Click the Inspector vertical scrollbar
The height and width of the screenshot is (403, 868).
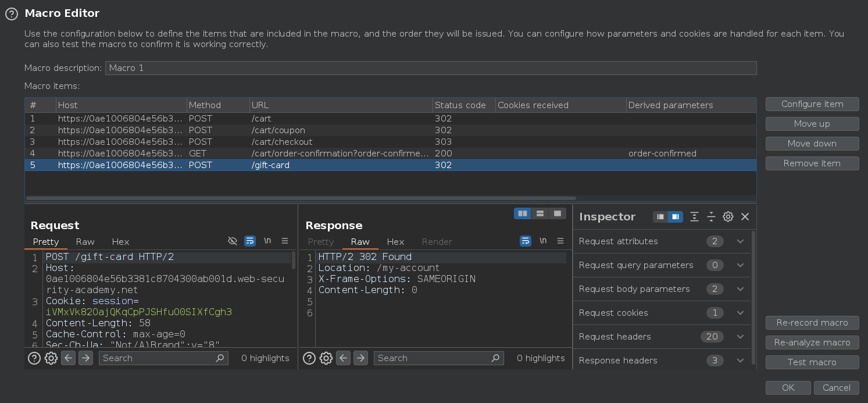[x=754, y=297]
